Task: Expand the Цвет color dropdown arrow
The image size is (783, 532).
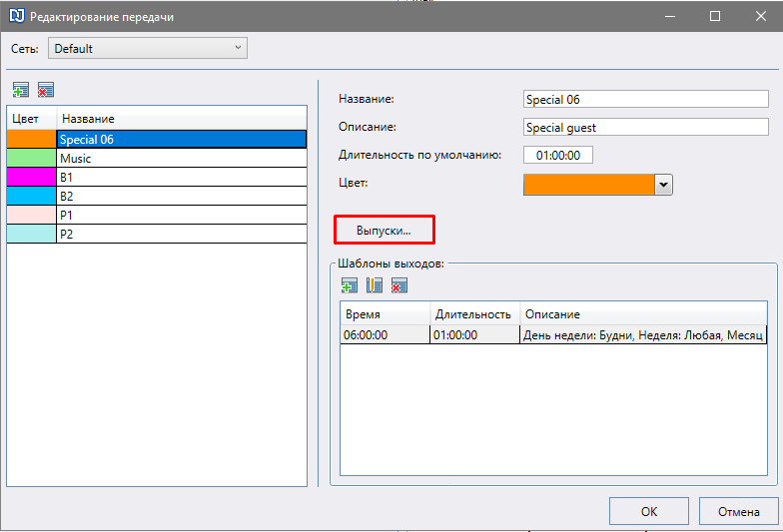Action: [663, 185]
